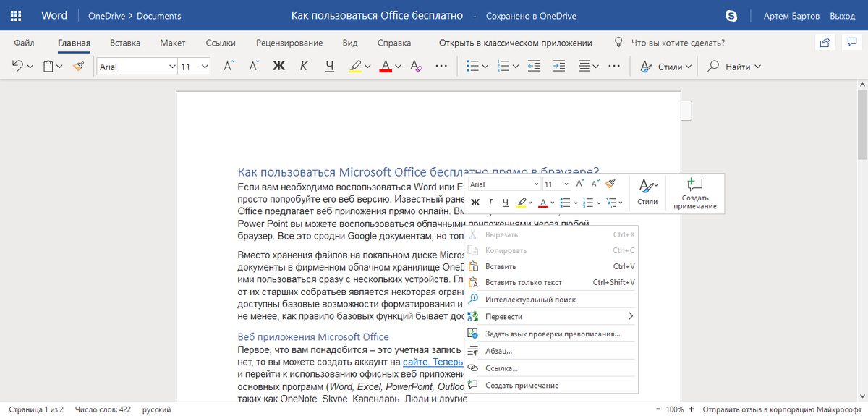Screen dimensions: 868x416
Task: Choose Вставить только текст in context menu
Action: tap(551, 282)
